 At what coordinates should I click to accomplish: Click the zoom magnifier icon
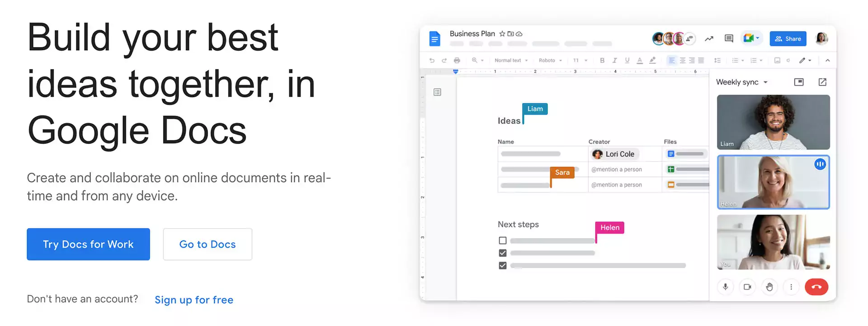(x=474, y=60)
